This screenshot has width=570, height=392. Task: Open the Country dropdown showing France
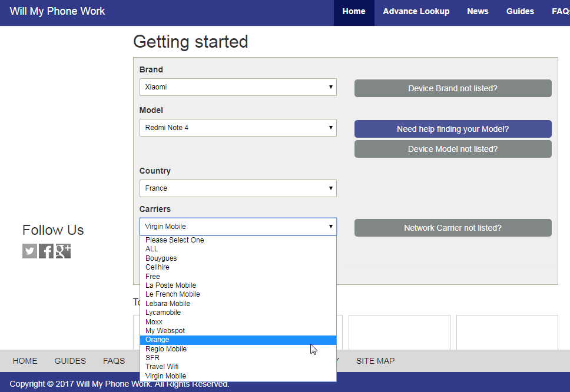click(238, 188)
